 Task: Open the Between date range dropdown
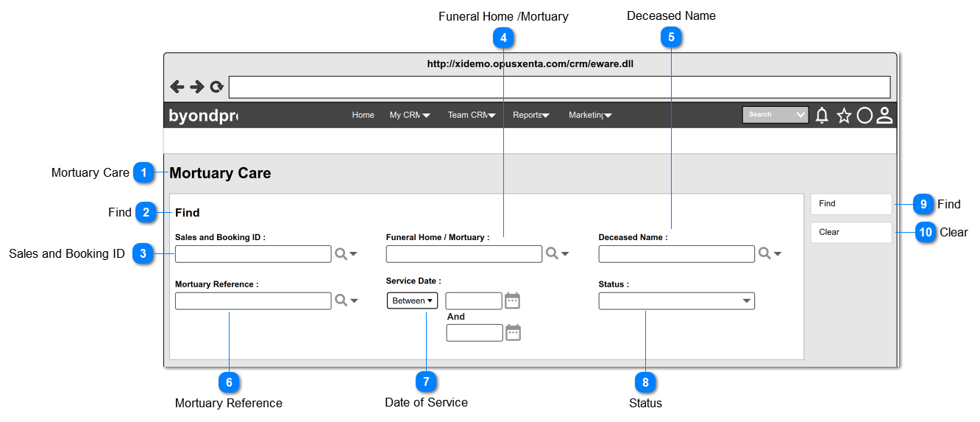(x=412, y=300)
